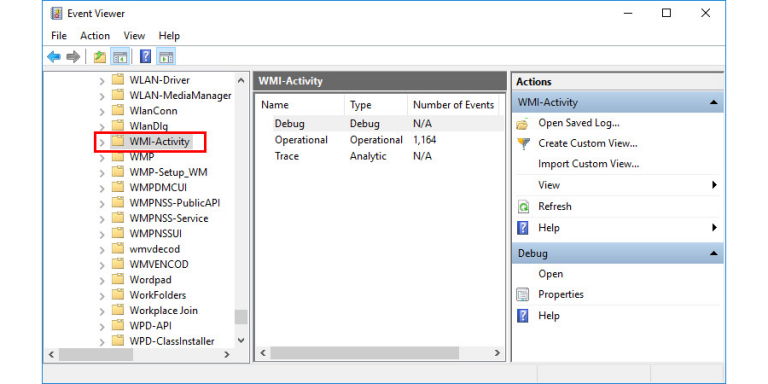Click the Back arrow toolbar icon

pyautogui.click(x=54, y=57)
